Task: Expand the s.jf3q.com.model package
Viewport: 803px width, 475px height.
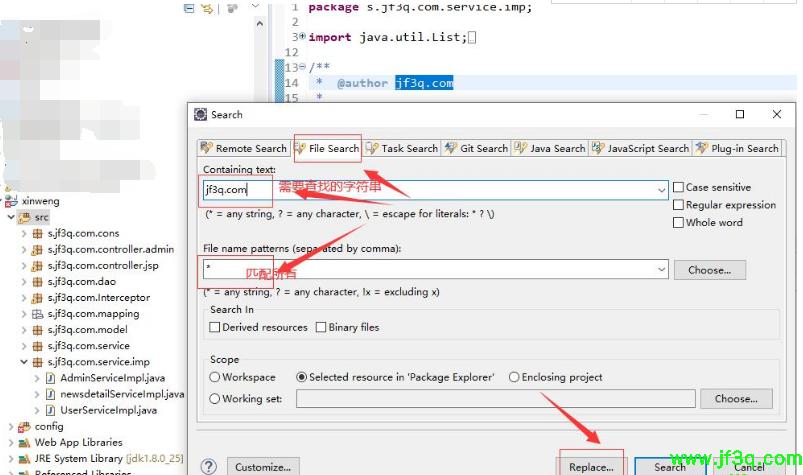Action: [x=24, y=329]
